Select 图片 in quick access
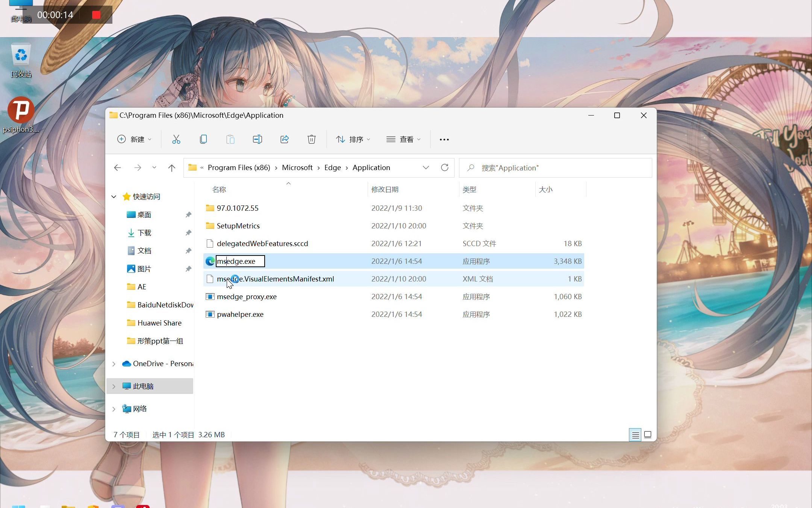The image size is (812, 508). pyautogui.click(x=144, y=269)
